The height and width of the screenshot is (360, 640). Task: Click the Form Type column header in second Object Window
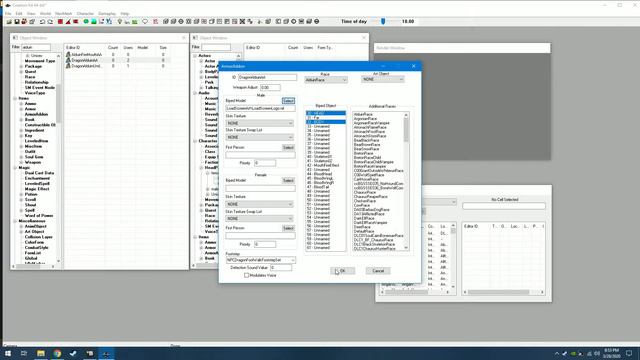click(x=325, y=48)
